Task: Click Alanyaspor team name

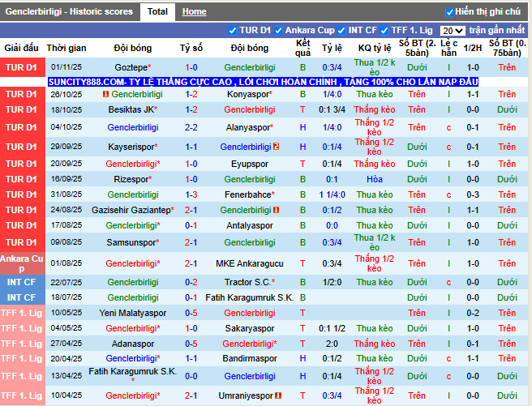Action: tap(250, 127)
